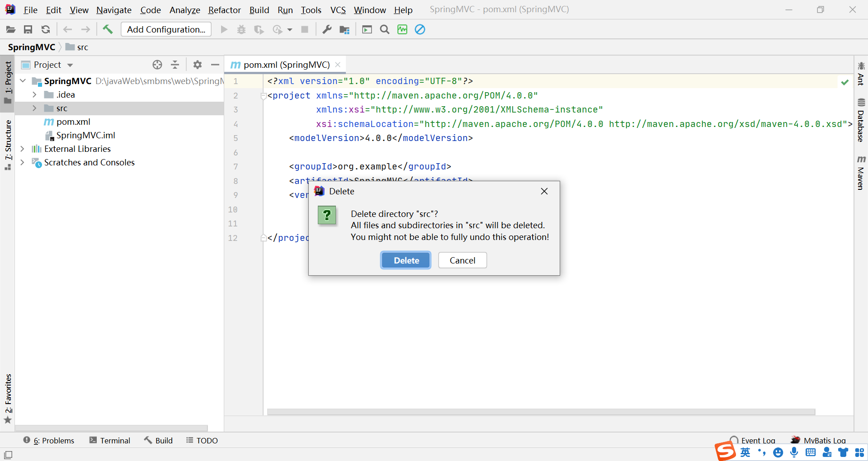
Task: Open the Analyze menu
Action: 184,10
